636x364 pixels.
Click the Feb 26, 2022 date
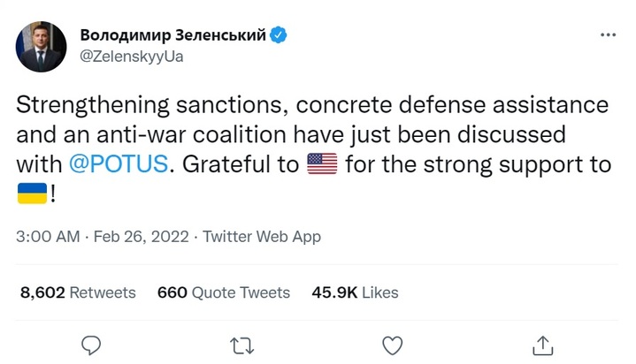[141, 237]
